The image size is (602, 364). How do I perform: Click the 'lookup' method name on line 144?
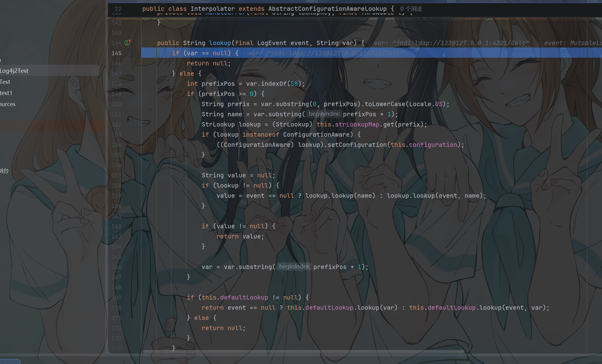220,43
